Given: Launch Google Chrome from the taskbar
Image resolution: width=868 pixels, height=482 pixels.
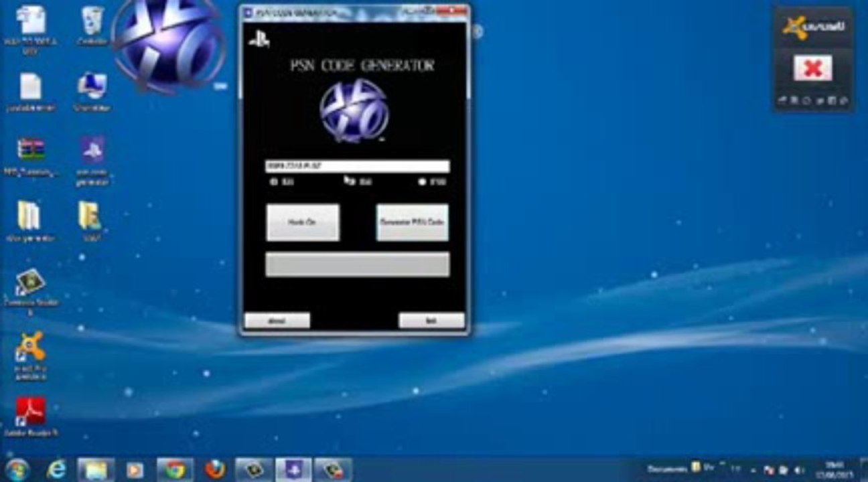Looking at the screenshot, I should tap(175, 470).
